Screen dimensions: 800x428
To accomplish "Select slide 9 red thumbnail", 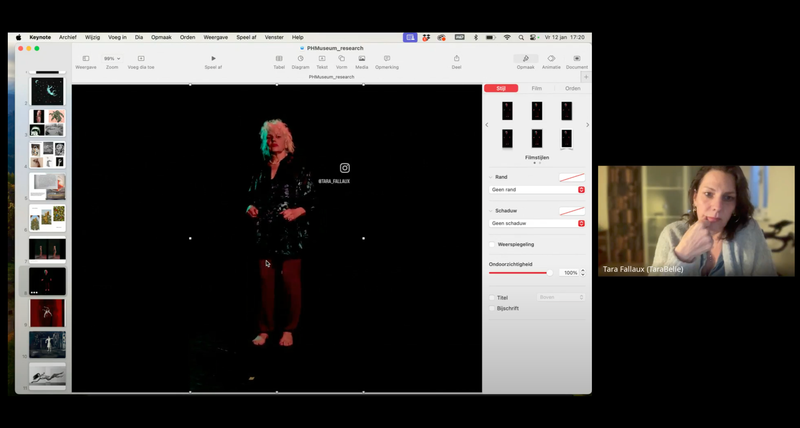I will [47, 313].
